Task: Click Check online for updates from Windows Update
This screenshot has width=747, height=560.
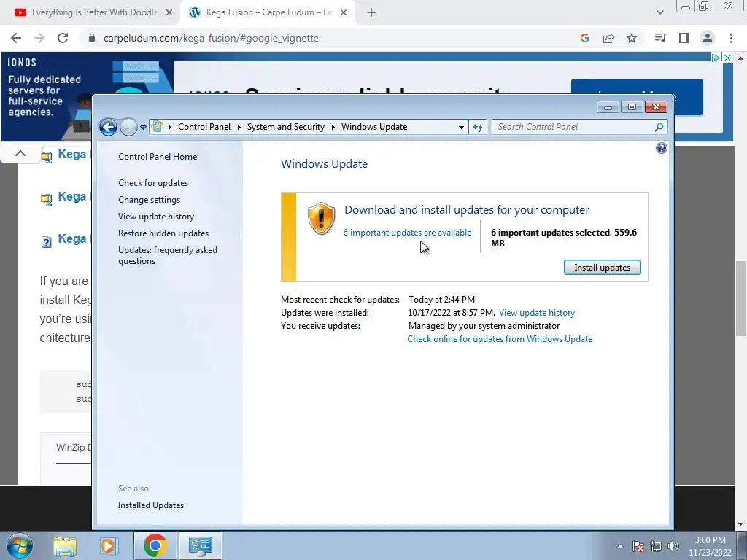Action: click(500, 339)
